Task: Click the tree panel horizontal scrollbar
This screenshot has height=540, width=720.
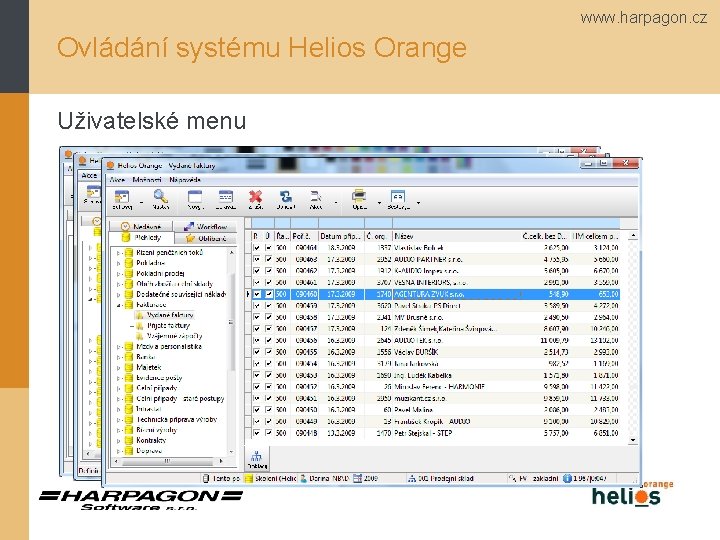Action: click(x=169, y=461)
